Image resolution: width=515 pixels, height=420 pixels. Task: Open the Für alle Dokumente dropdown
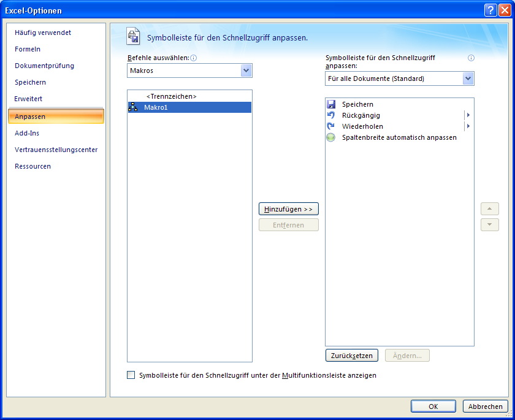click(x=468, y=78)
